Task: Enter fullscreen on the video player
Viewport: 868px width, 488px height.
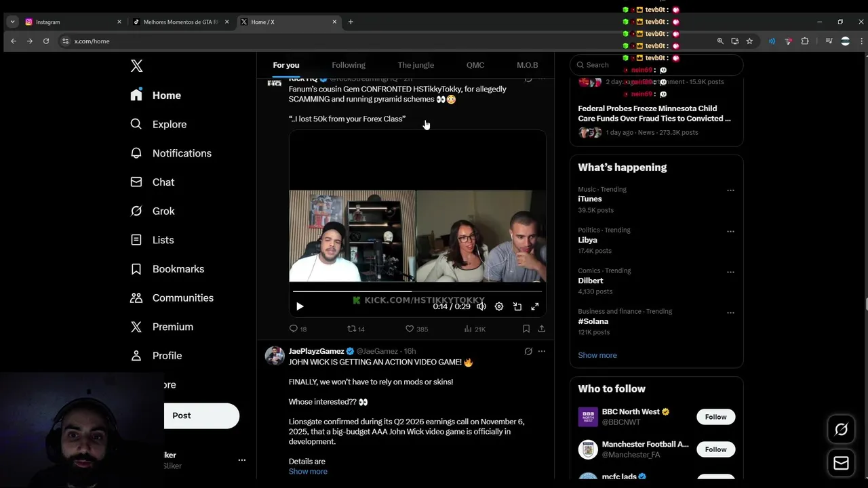Action: point(535,306)
